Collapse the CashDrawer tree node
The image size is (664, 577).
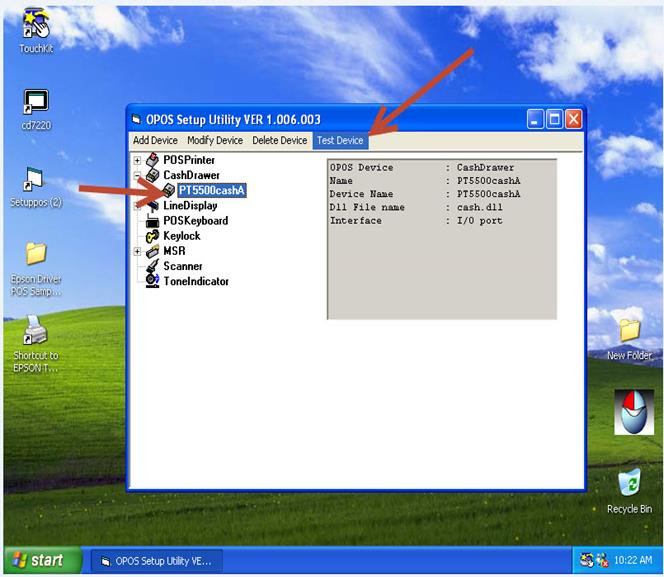(x=137, y=175)
